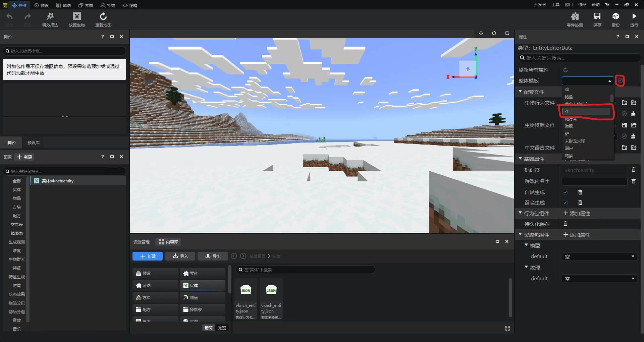Viewport: 644px width, 342px height.
Task: Open 零件热更 hot-reload tool
Action: pyautogui.click(x=575, y=16)
